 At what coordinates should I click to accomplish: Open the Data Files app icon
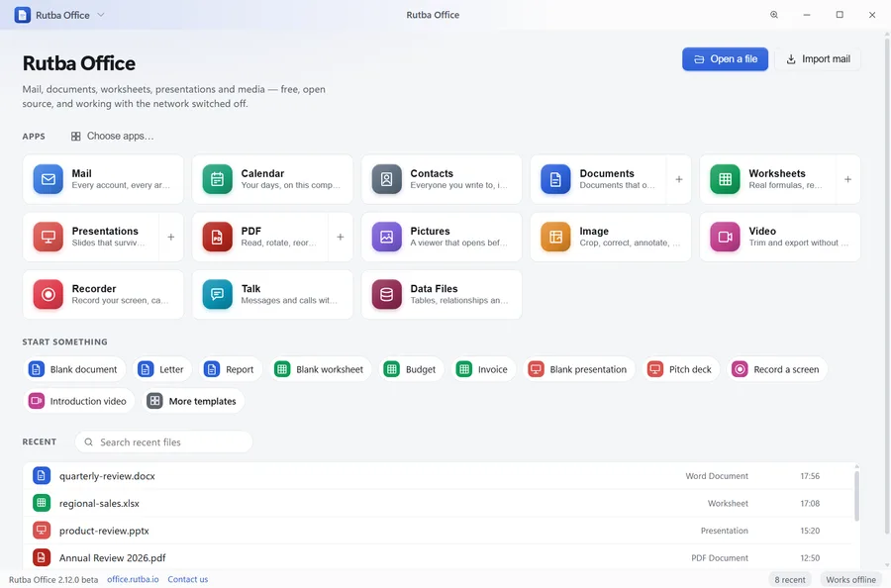(x=386, y=294)
